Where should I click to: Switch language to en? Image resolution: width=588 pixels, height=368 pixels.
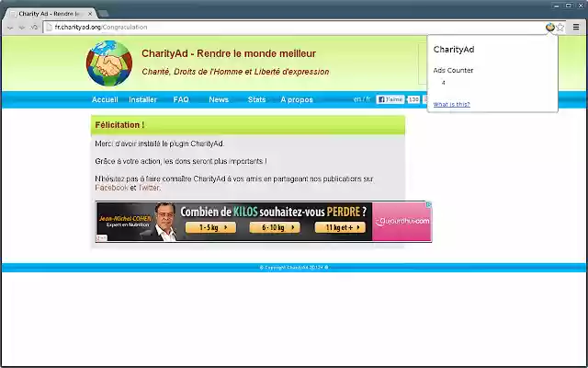357,99
